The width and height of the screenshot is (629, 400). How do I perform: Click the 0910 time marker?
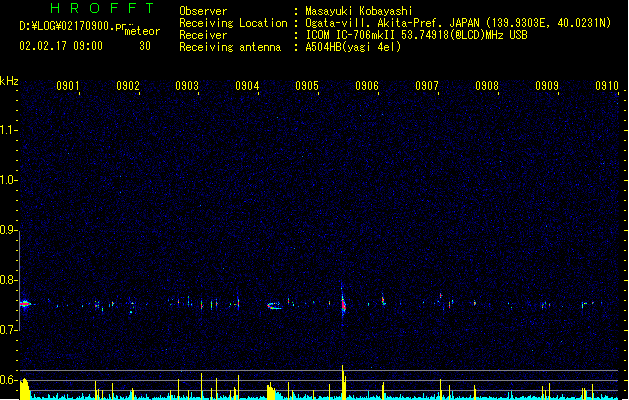point(607,86)
